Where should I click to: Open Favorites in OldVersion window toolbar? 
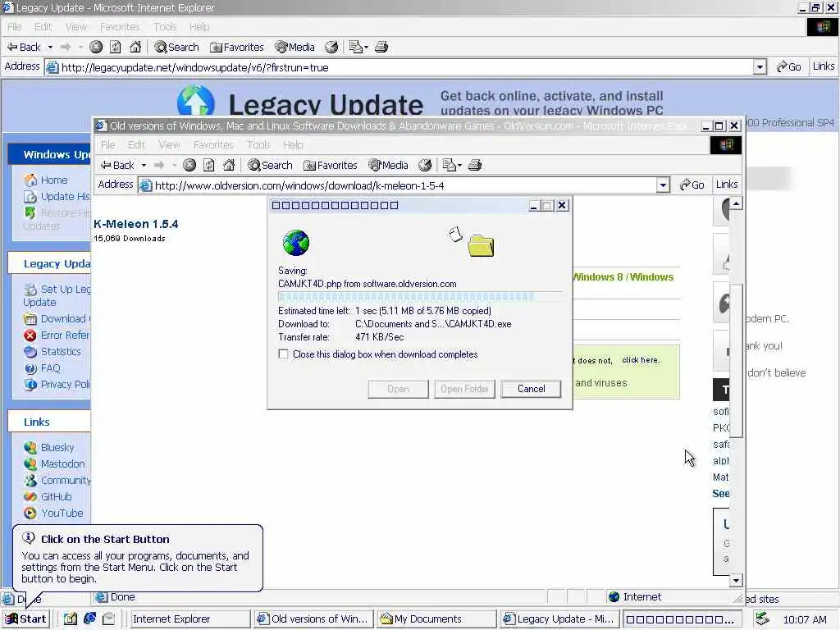330,165
